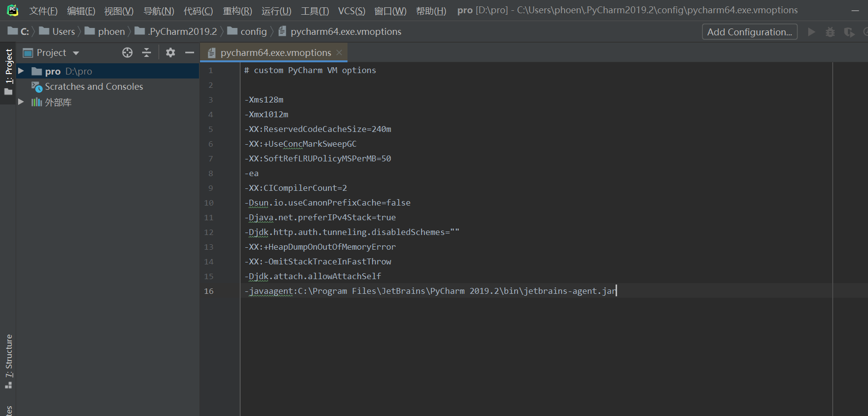Open the 工具(T) menu
This screenshot has height=416, width=868.
315,11
